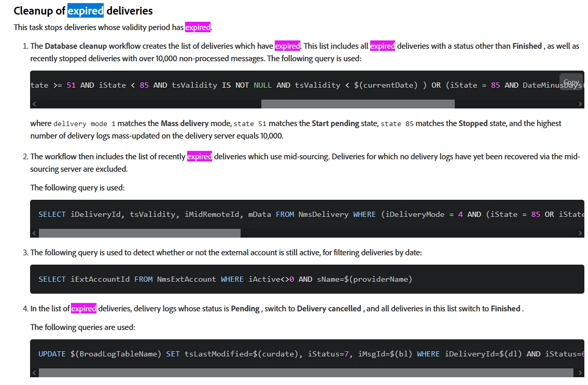The height and width of the screenshot is (385, 588).
Task: Click right scroll arrow under the NmsDelivery SELECT query
Action: 580,233
